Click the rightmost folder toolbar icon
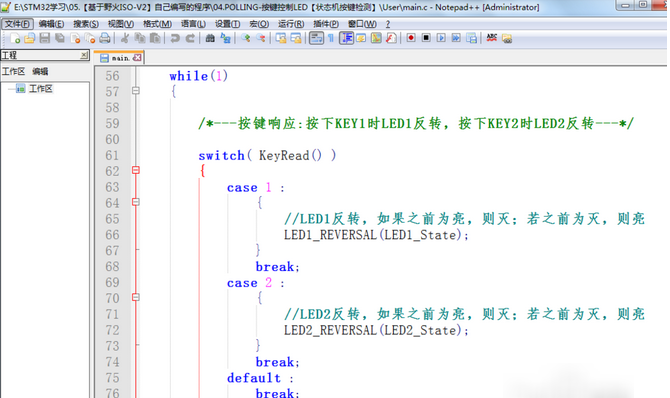670x398 pixels. coord(507,38)
